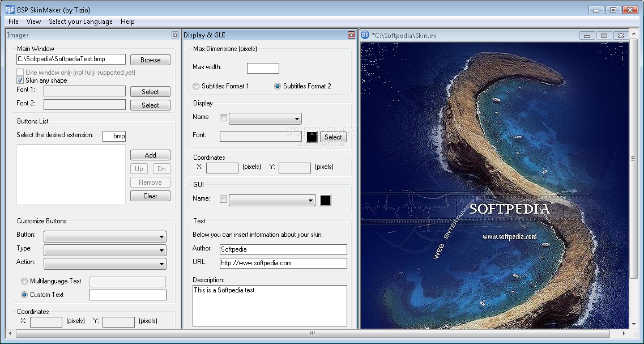Click the BSP SkinMaker app icon in title bar
This screenshot has width=644, height=344.
point(10,10)
